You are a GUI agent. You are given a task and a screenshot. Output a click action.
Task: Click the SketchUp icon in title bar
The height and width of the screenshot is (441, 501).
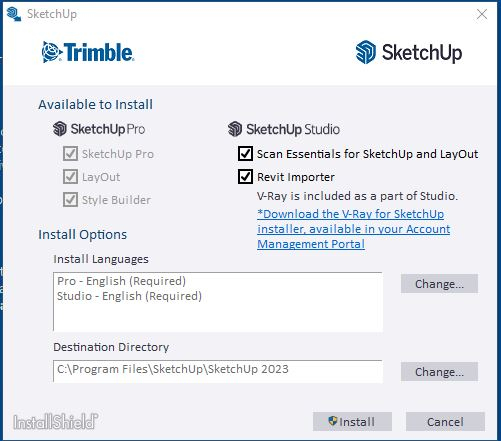click(x=14, y=14)
